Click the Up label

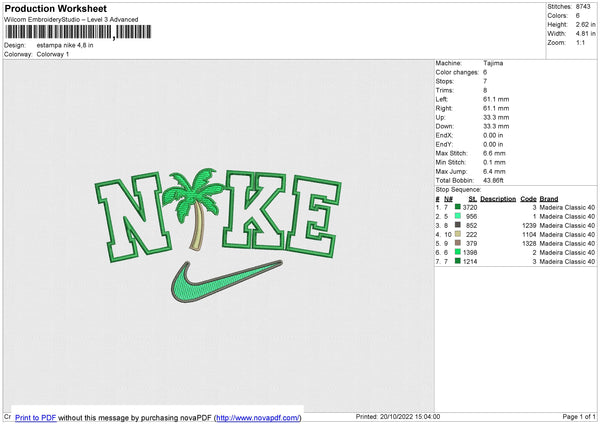pos(440,117)
